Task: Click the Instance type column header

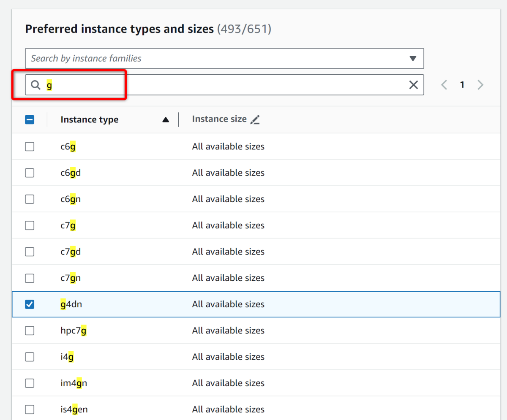Action: (x=89, y=119)
